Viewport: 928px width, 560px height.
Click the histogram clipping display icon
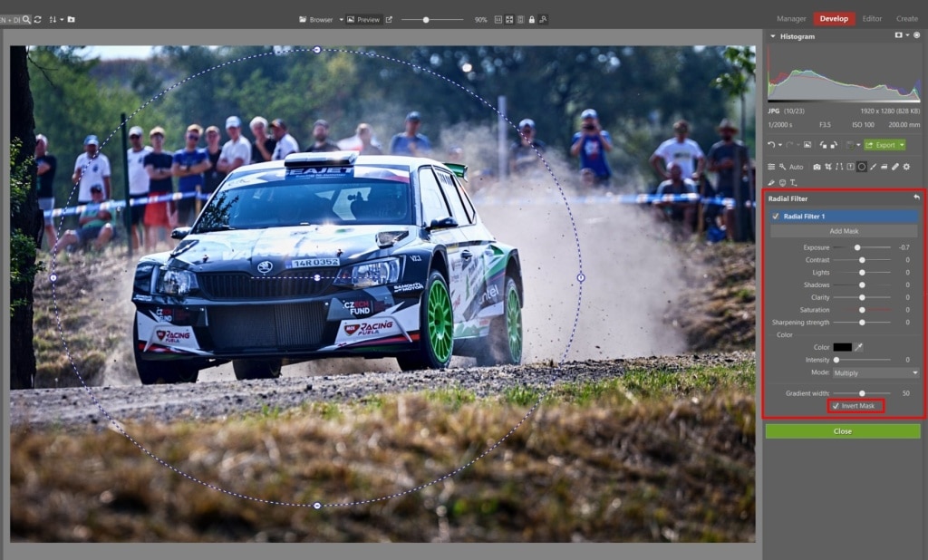click(x=898, y=35)
